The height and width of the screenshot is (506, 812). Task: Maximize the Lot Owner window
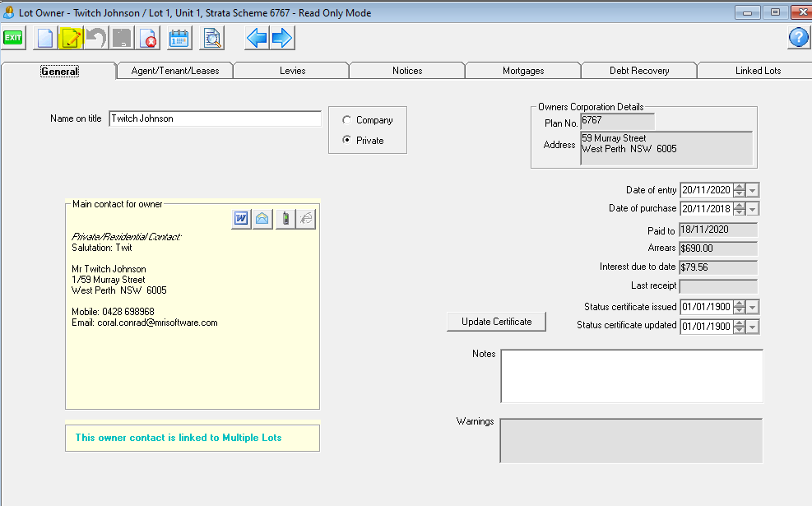point(775,12)
